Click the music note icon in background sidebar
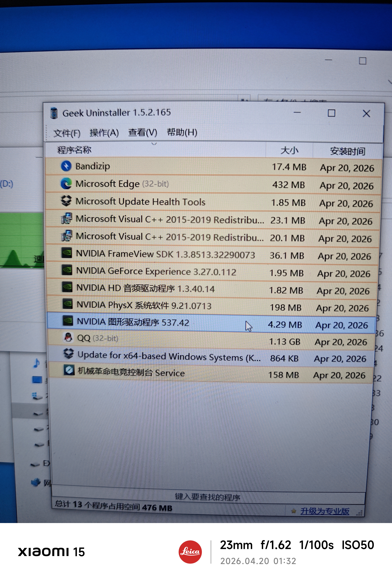This screenshot has height=581, width=392. (36, 363)
